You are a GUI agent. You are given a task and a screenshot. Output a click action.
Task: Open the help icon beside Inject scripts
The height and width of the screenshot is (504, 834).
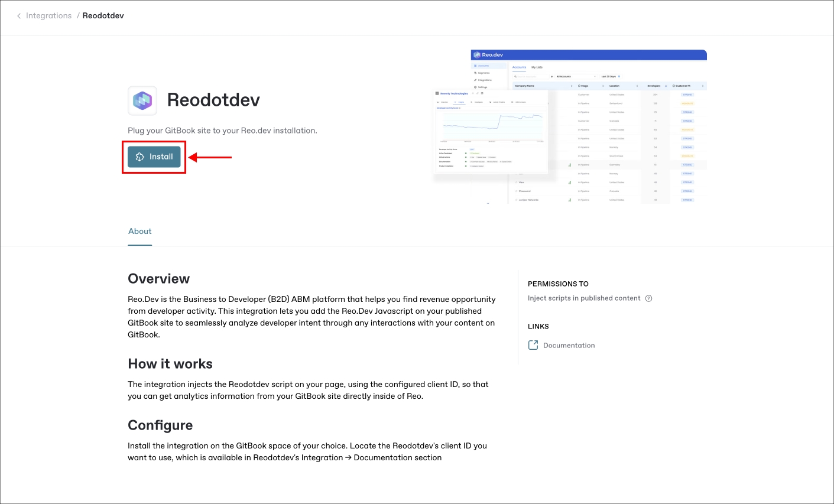click(648, 298)
